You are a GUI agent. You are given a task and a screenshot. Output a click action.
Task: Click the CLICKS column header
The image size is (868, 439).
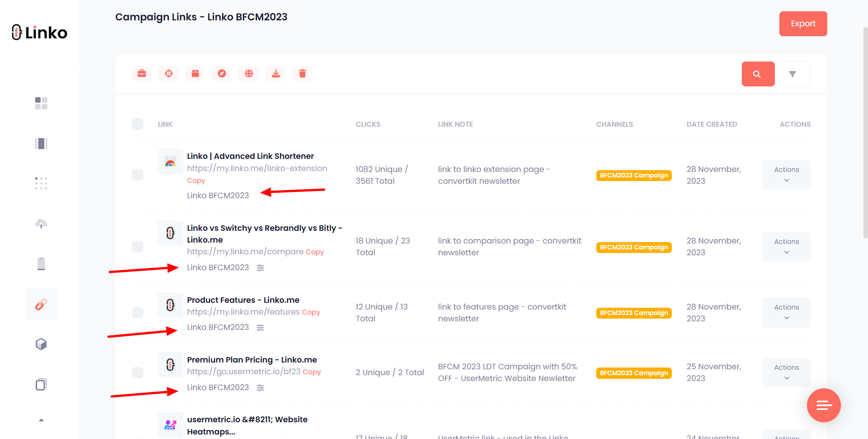pos(368,124)
